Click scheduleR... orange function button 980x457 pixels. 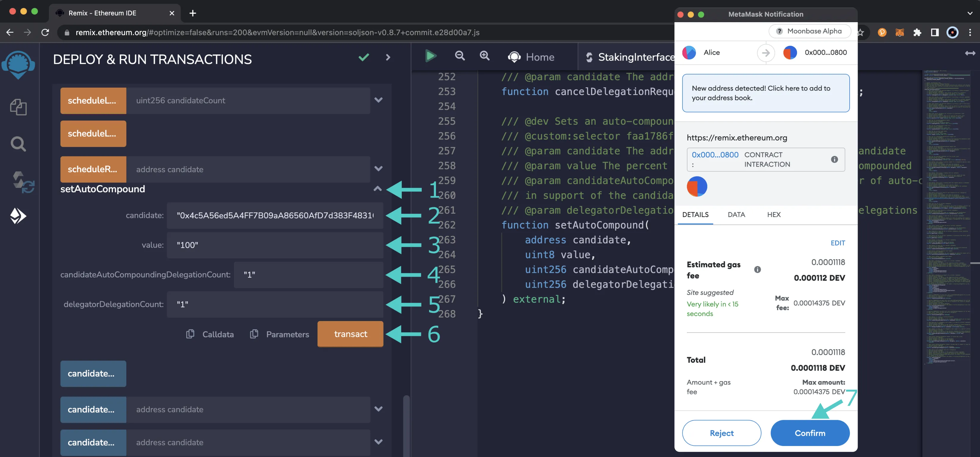pyautogui.click(x=93, y=169)
